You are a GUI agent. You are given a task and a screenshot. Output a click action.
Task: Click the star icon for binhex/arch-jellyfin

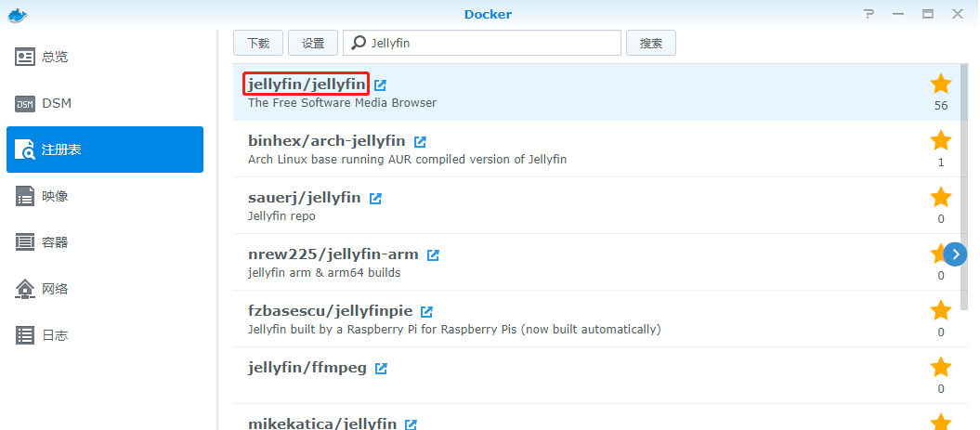[x=941, y=141]
